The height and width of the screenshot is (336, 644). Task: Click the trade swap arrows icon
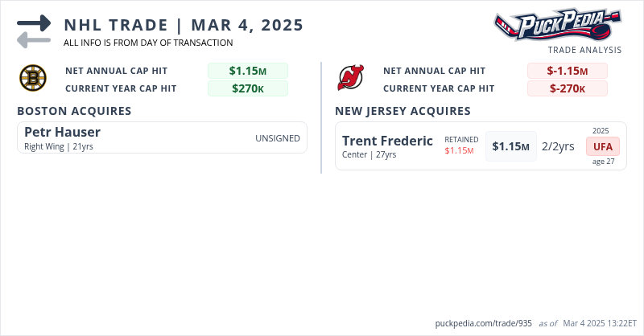[x=33, y=31]
